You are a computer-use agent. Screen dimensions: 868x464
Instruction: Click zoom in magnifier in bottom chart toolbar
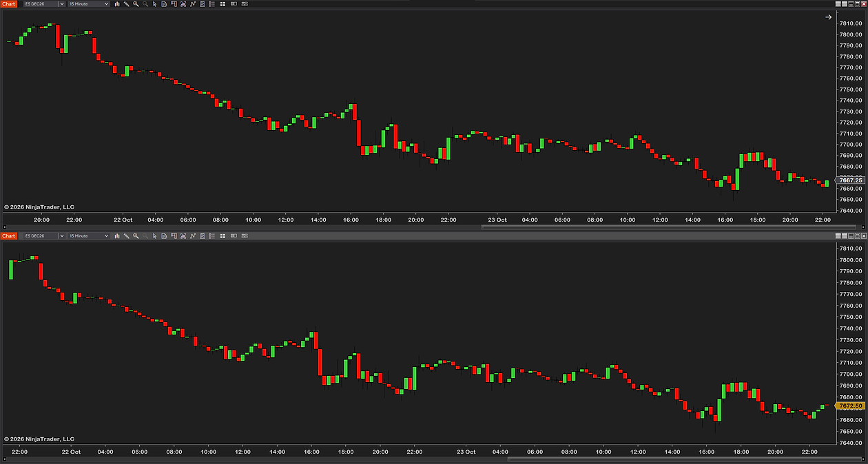(x=136, y=236)
